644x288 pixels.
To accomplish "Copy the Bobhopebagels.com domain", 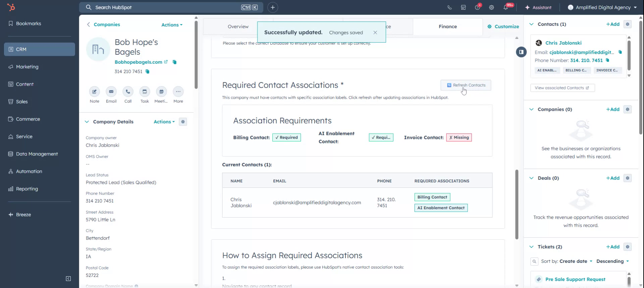I will tap(174, 62).
